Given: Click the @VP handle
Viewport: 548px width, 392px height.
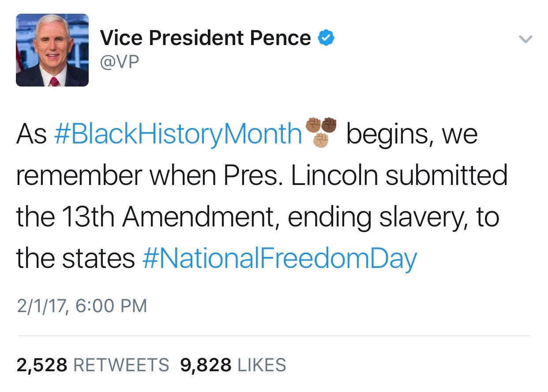Looking at the screenshot, I should [119, 61].
